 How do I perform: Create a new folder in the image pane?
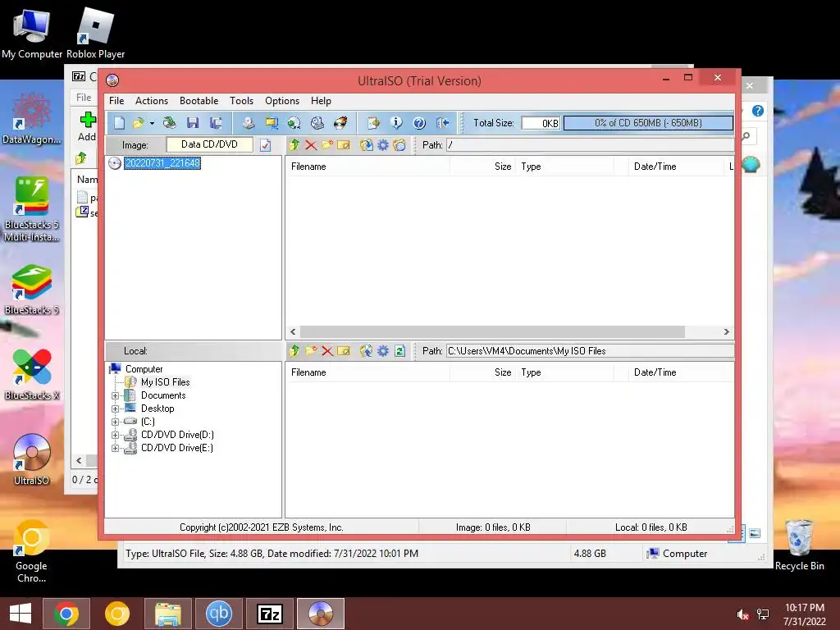tap(327, 144)
